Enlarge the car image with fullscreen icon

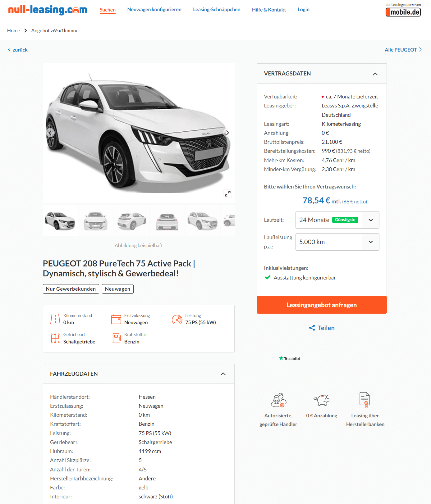pos(227,193)
